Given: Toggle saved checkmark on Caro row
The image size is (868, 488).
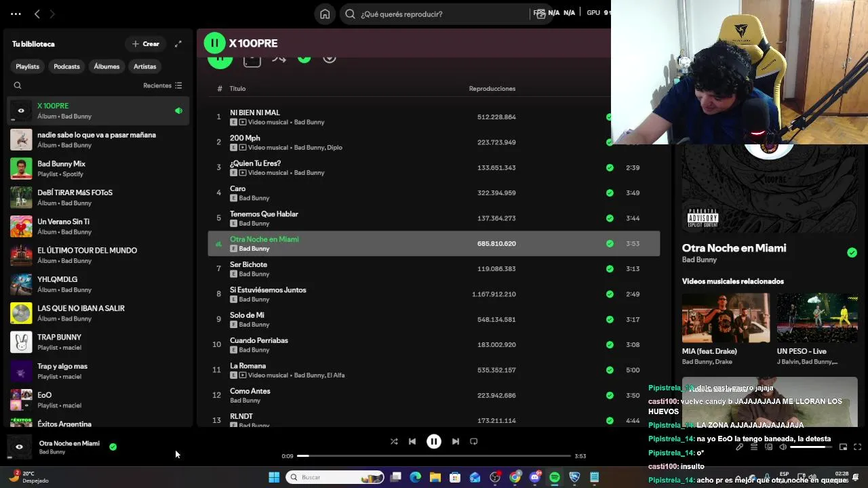Looking at the screenshot, I should click(x=610, y=193).
